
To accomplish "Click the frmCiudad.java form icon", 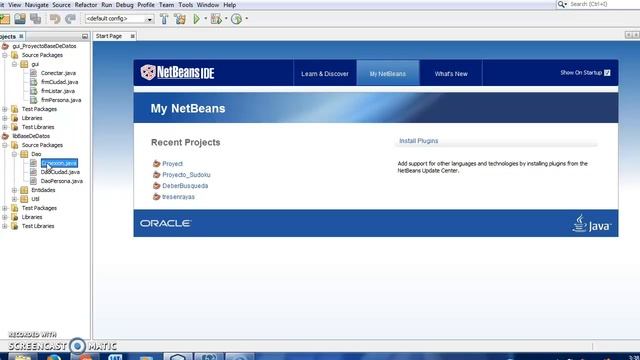I will point(33,82).
